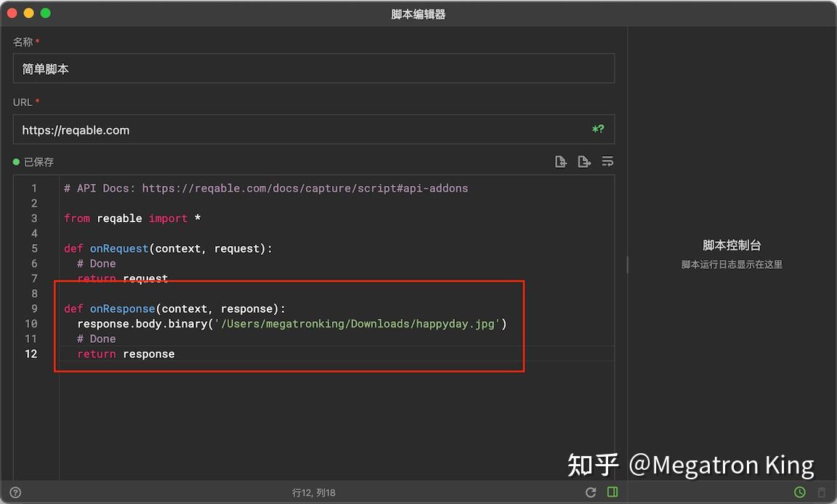
Task: Open the log history clock icon
Action: [x=799, y=492]
